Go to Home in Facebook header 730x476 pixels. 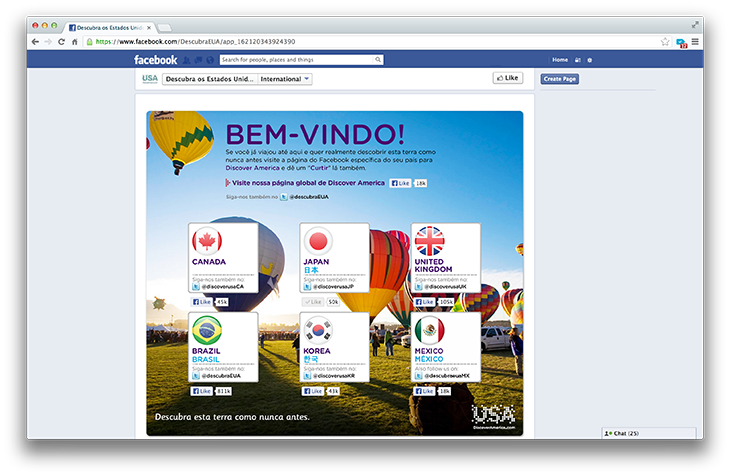559,60
